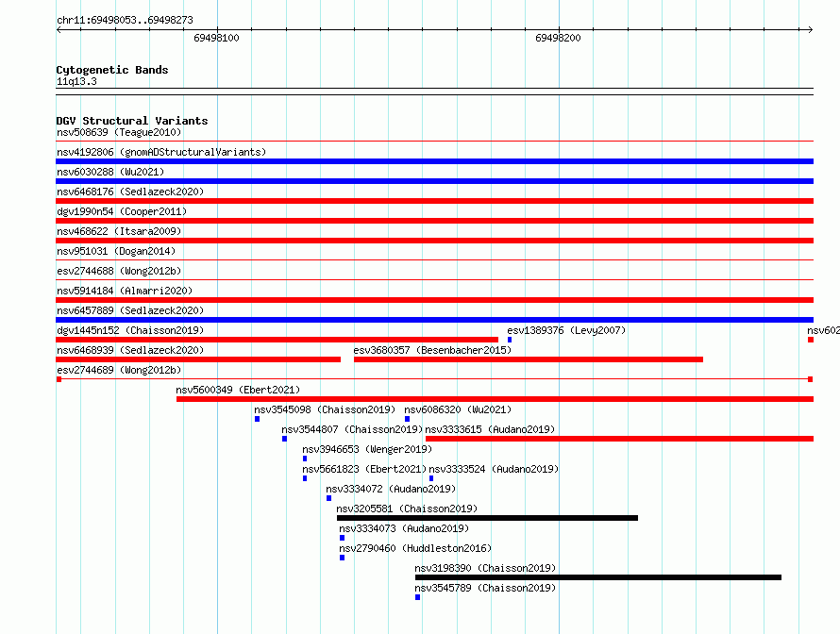Image resolution: width=840 pixels, height=634 pixels.
Task: Select the nsv5661823 (Ebert2021) blue marker
Action: coord(305,478)
